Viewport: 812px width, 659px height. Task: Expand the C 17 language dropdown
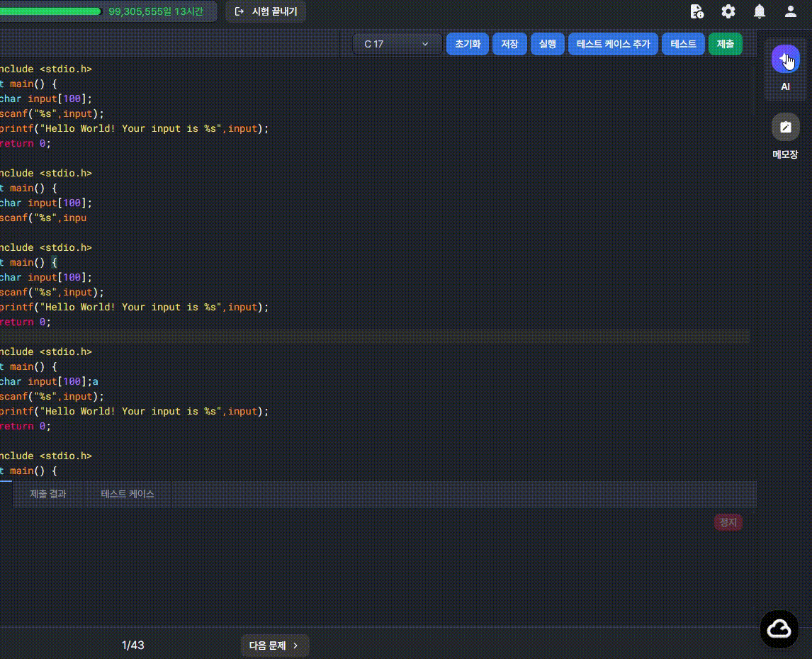coord(397,44)
